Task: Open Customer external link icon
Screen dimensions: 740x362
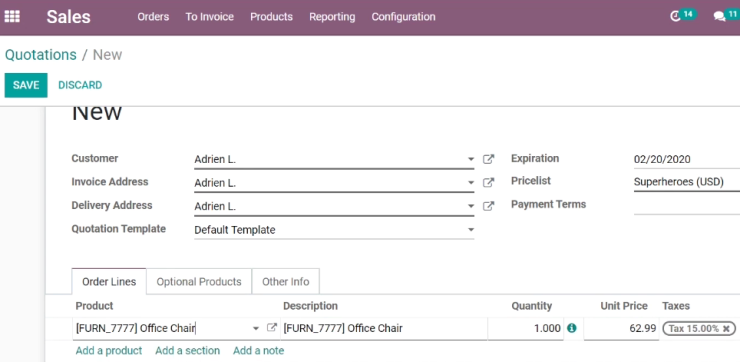Action: (488, 159)
